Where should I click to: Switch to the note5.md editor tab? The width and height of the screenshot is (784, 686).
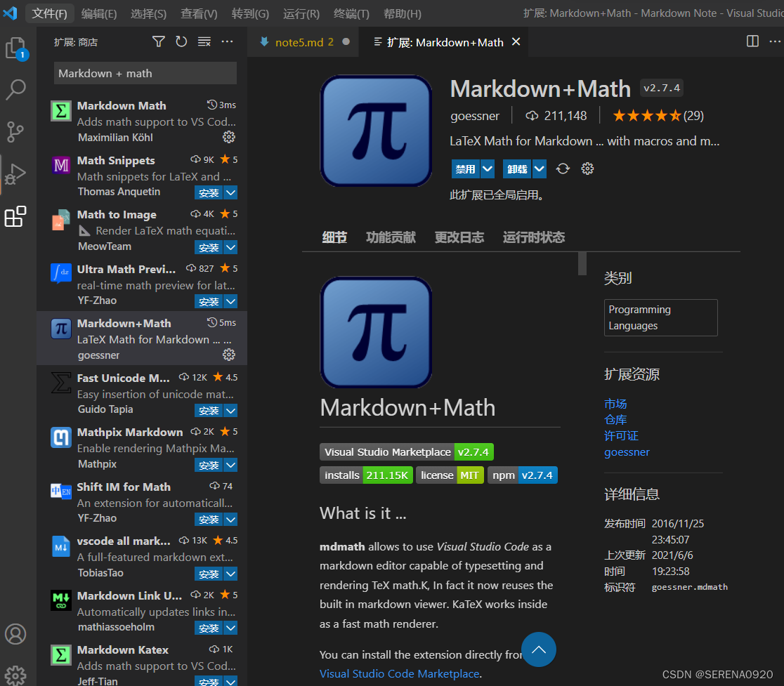click(304, 42)
